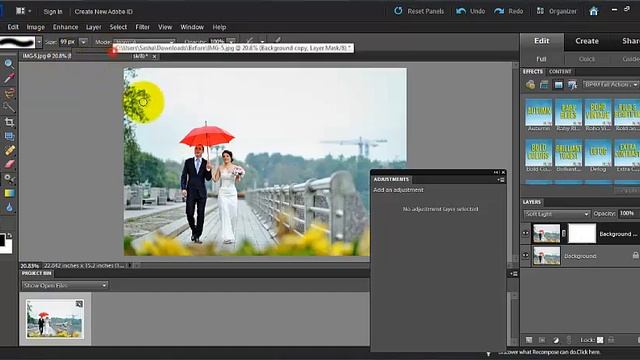
Task: Open the Edit menu
Action: 13,27
